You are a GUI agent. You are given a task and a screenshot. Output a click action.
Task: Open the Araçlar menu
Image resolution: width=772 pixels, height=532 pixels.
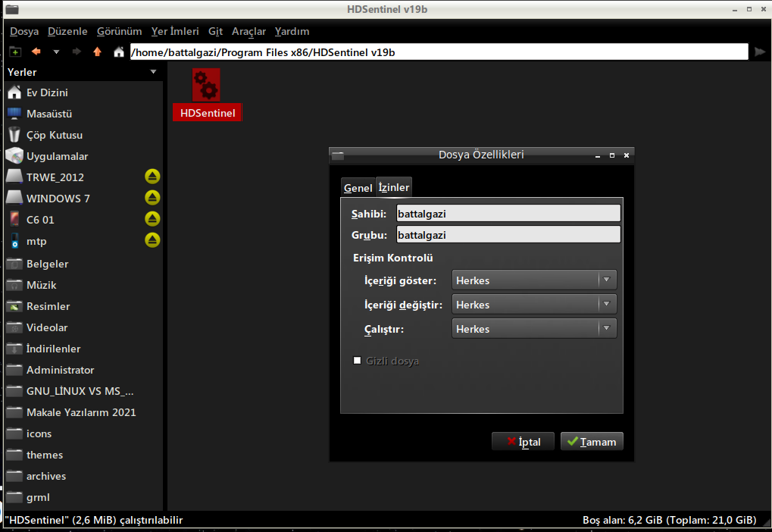248,32
